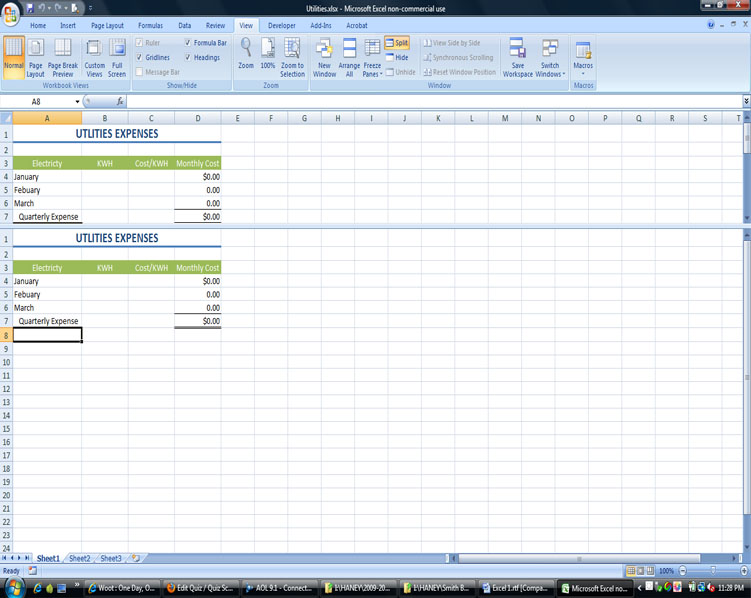Open the Sheet2 worksheet tab
Screen dimensions: 751x598
click(79, 558)
